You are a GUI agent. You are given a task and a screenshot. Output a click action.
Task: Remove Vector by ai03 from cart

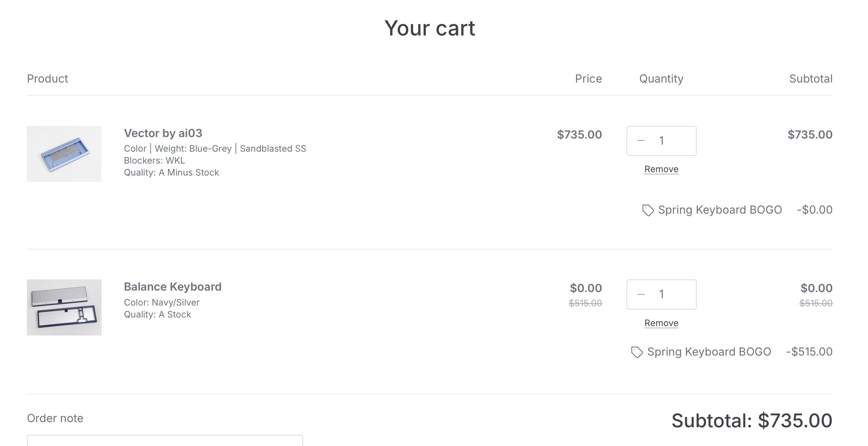(661, 169)
